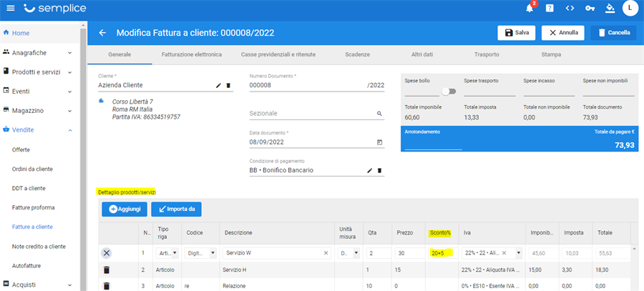This screenshot has height=291, width=644.
Task: Go back using the arrow icon
Action: tap(102, 33)
